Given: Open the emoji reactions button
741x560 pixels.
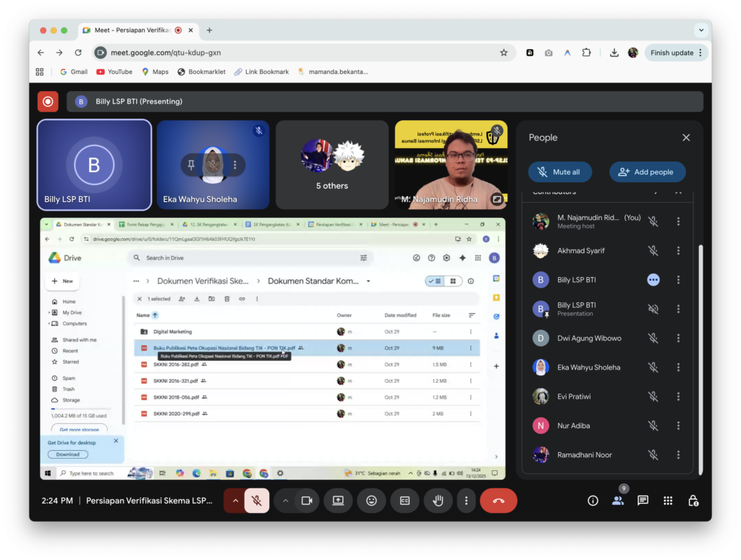Looking at the screenshot, I should point(371,501).
